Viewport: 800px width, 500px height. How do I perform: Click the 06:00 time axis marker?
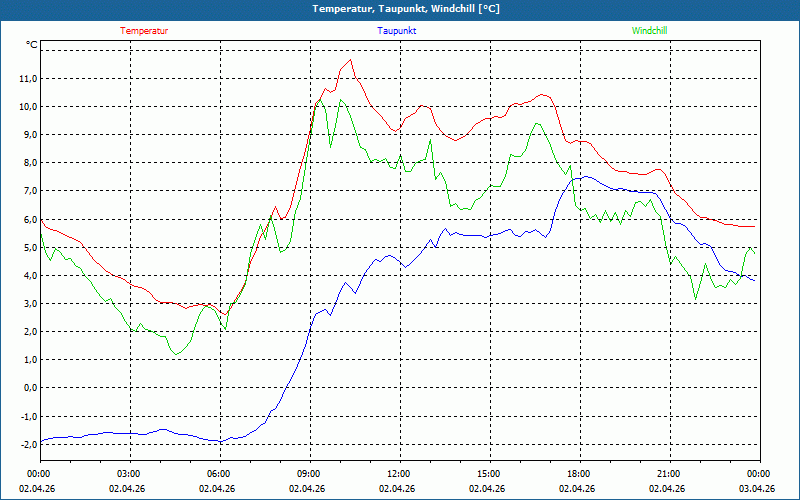click(219, 474)
